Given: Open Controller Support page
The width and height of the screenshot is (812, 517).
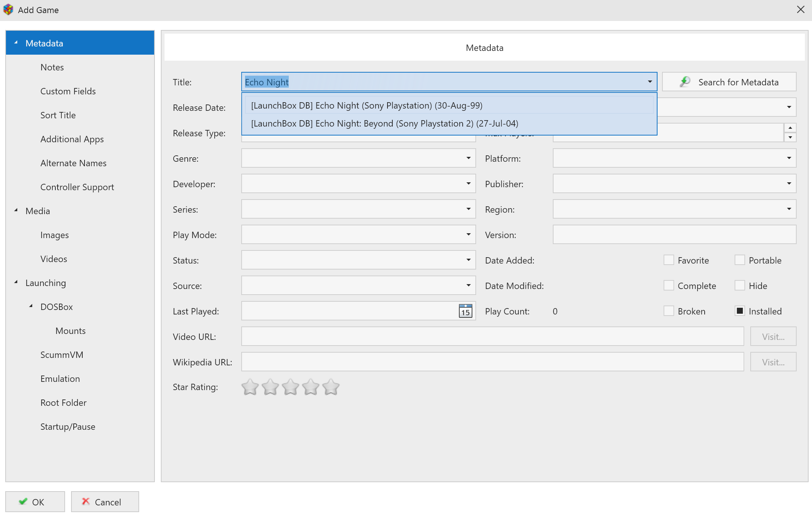Looking at the screenshot, I should [x=77, y=187].
